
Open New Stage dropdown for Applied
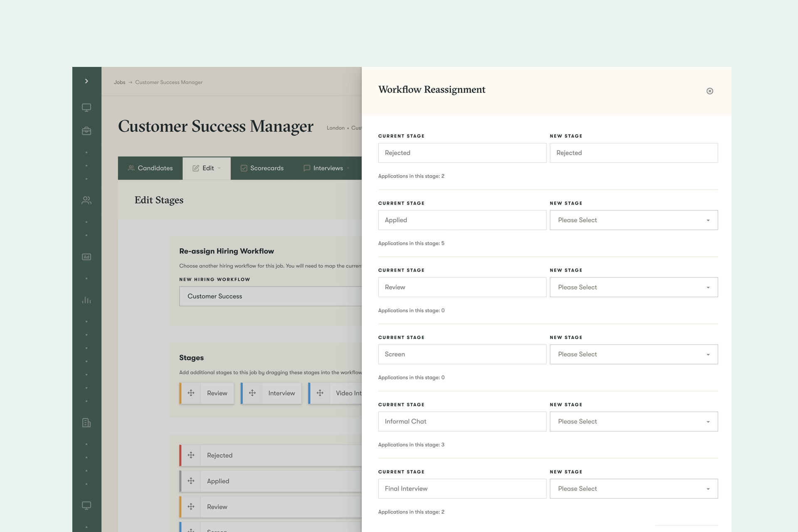633,220
